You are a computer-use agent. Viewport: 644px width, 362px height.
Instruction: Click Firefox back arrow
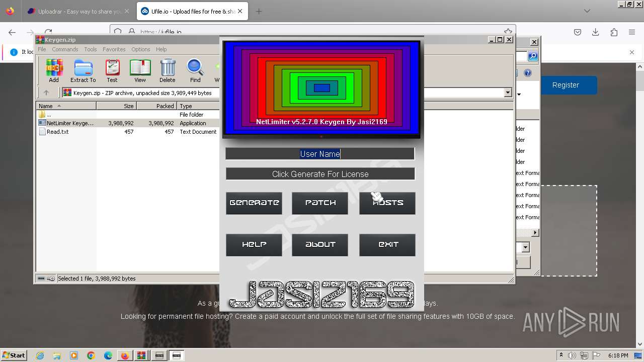click(x=12, y=32)
